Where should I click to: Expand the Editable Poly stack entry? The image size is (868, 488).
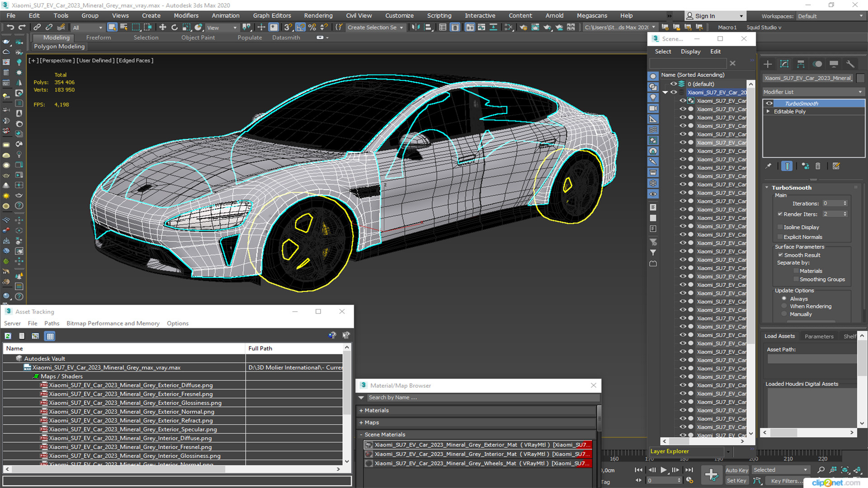(768, 112)
